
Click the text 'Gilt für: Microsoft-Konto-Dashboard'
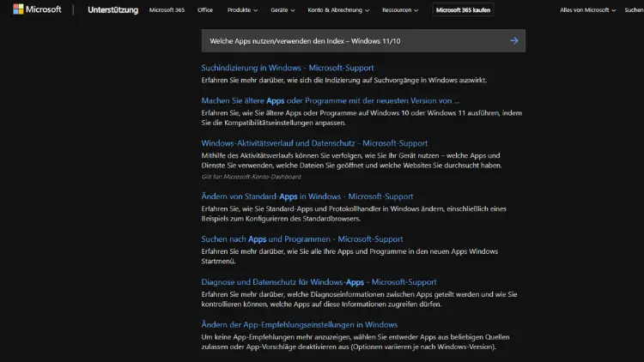[x=251, y=177]
